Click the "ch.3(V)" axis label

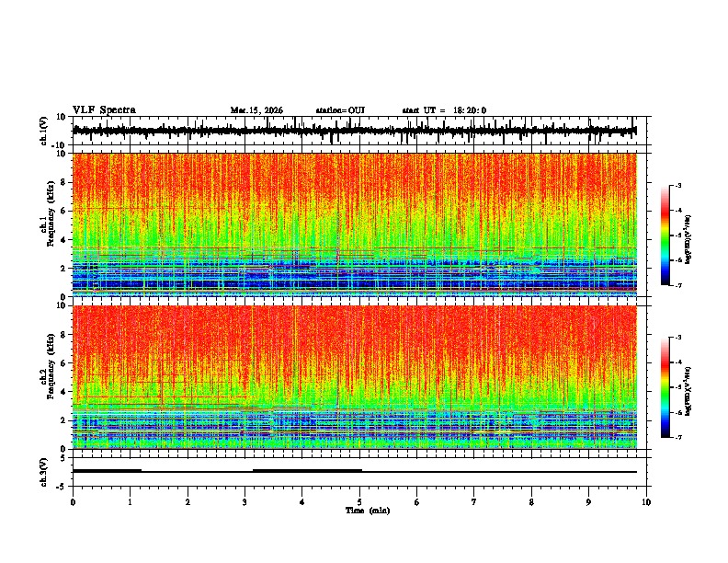44,472
